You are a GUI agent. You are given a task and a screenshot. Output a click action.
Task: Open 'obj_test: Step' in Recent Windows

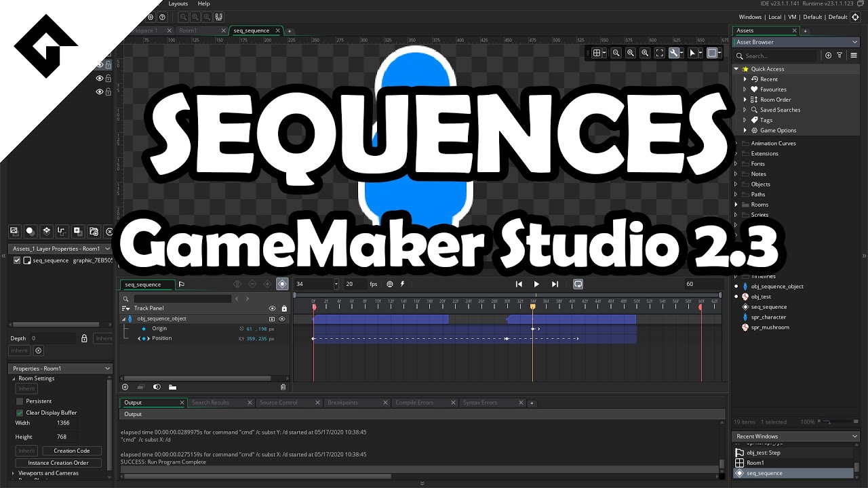(x=763, y=453)
